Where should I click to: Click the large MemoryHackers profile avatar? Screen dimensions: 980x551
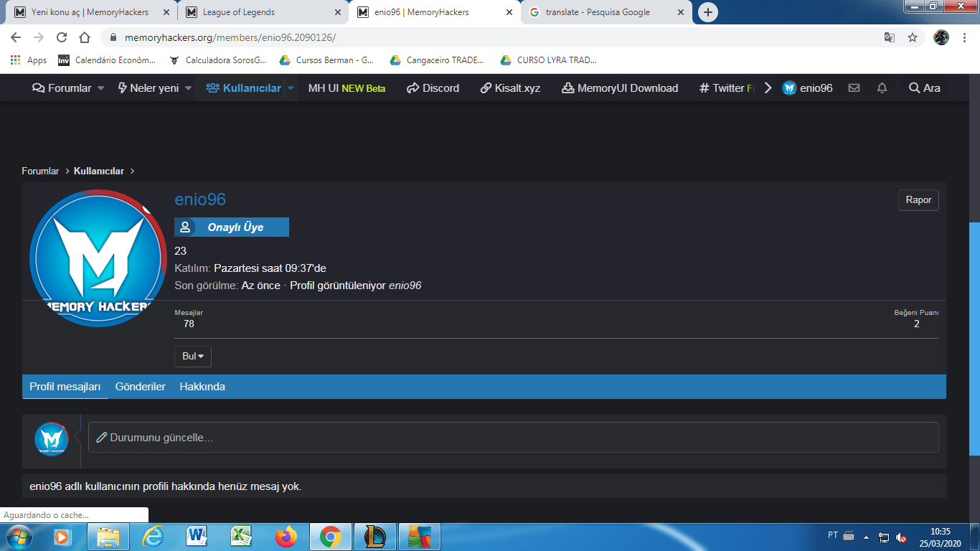(x=98, y=258)
